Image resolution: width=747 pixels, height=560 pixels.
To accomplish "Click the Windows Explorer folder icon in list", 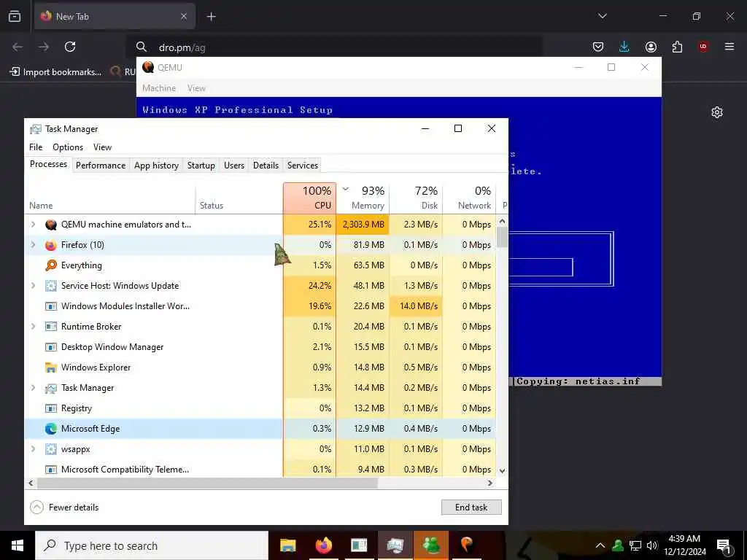I will 51,367.
